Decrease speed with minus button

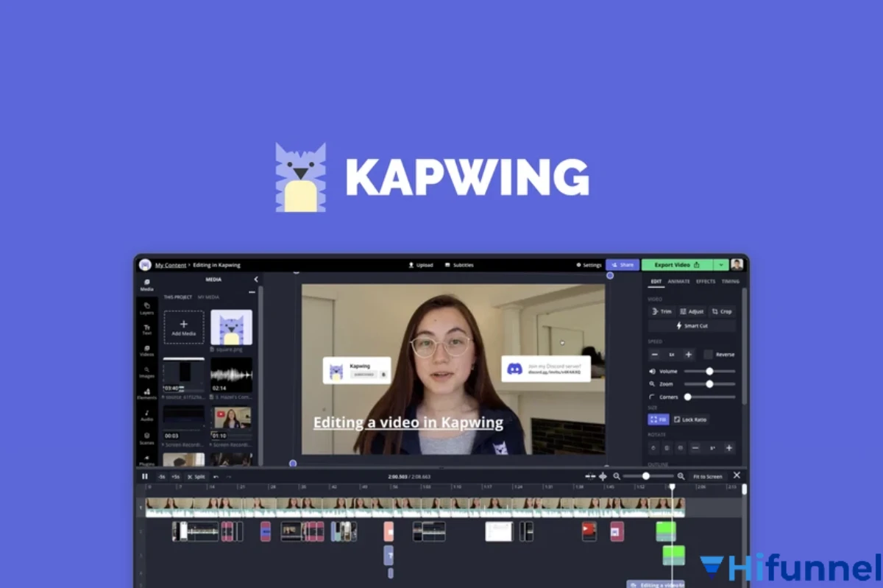tap(655, 354)
